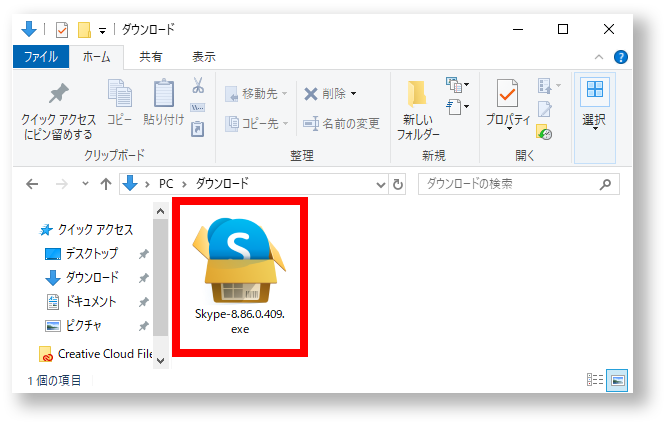Maximize the ダウンロード window
The image size is (668, 426).
coord(563,29)
